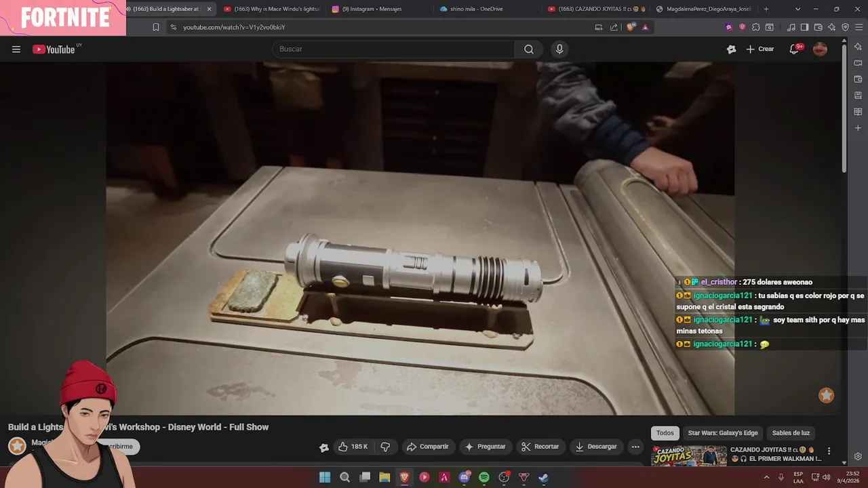Open the Windows Start menu
Viewport: 868px width, 488px height.
(325, 477)
